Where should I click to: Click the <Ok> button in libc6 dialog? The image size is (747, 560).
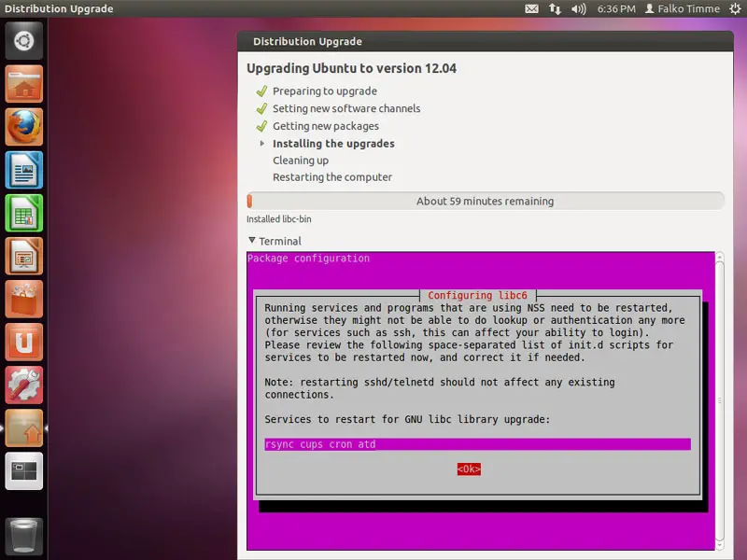[x=469, y=469]
